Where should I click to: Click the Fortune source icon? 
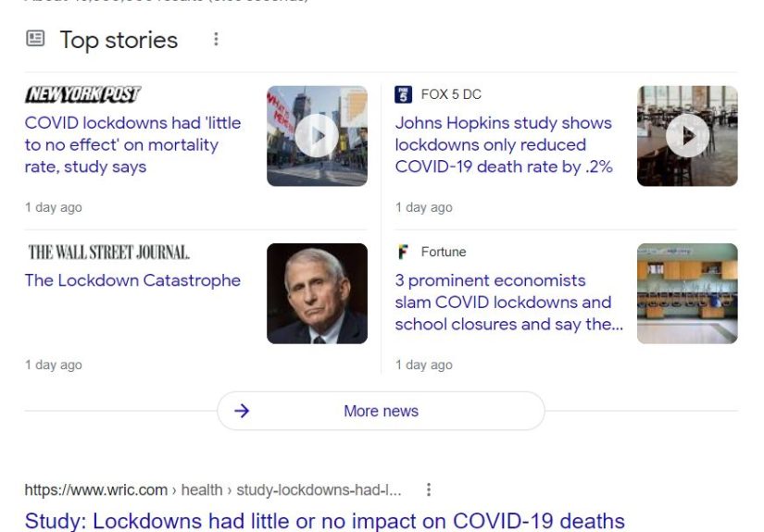[403, 252]
